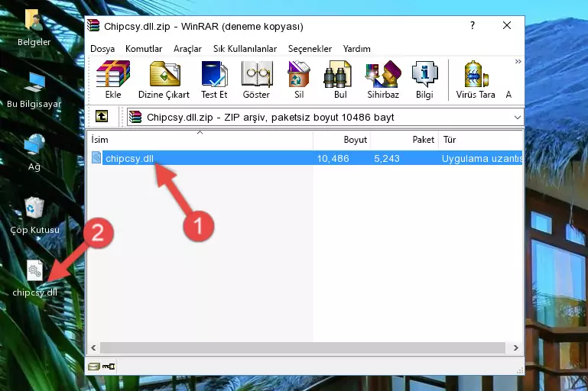Launch the Sihirbaz wizard
This screenshot has width=588, height=391.
click(x=383, y=79)
